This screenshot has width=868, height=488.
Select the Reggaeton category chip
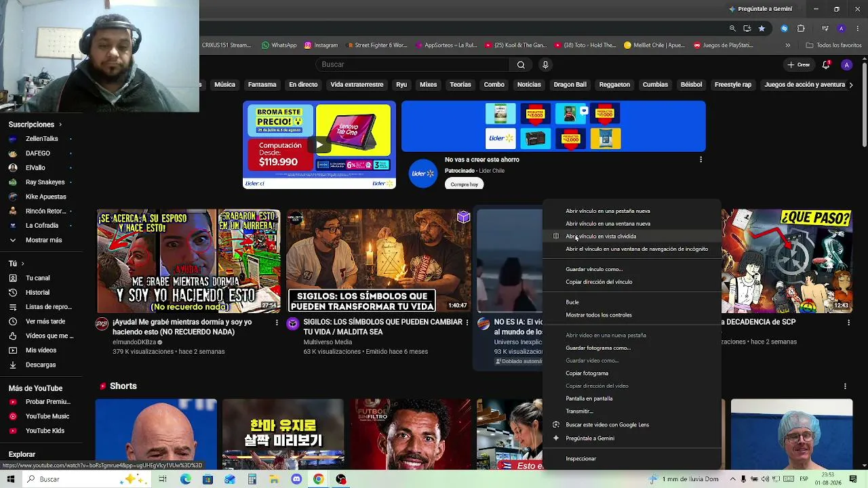(614, 85)
